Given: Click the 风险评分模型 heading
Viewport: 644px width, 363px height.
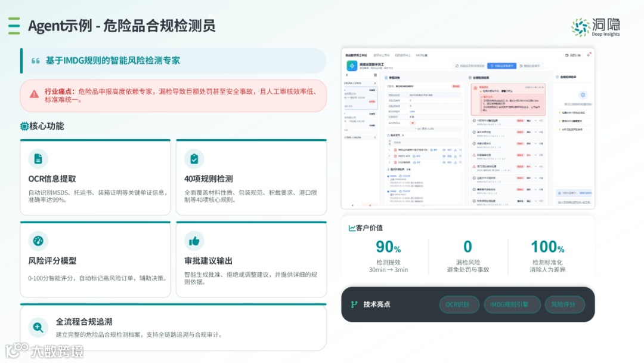Looking at the screenshot, I should [x=52, y=261].
